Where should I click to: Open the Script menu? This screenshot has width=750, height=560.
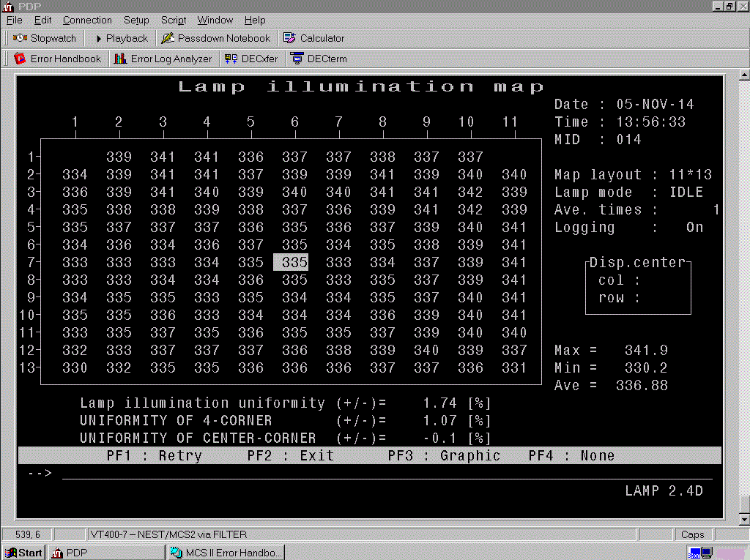[x=173, y=20]
